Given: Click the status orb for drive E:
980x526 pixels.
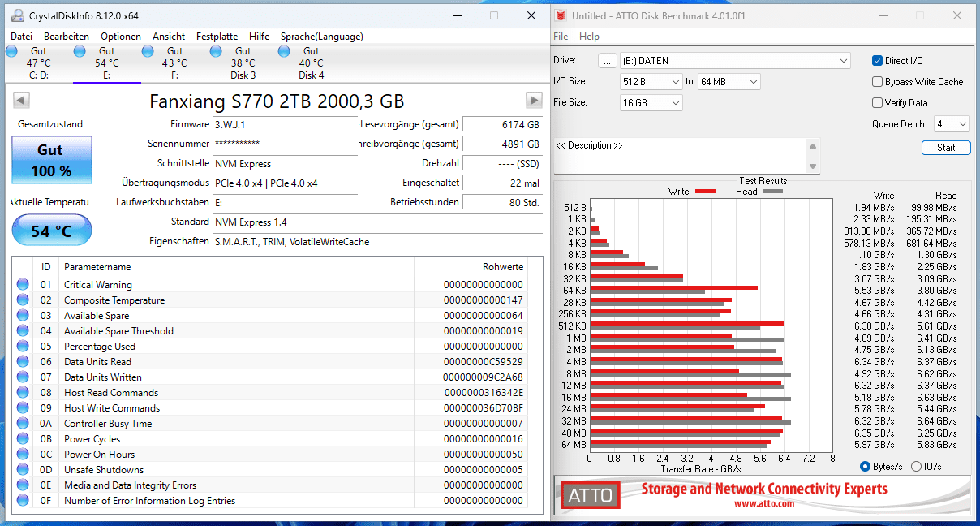Looking at the screenshot, I should click(x=80, y=51).
